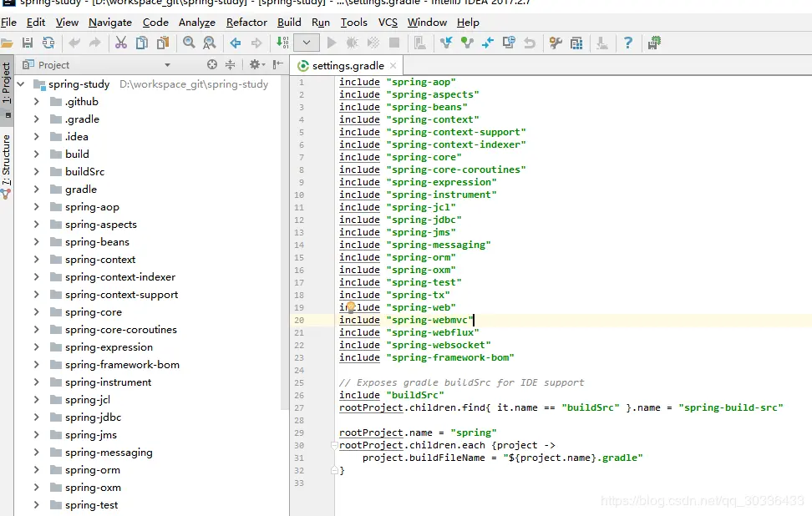Image resolution: width=812 pixels, height=516 pixels.
Task: Expand the spring-framework-bom folder
Action: click(x=36, y=364)
